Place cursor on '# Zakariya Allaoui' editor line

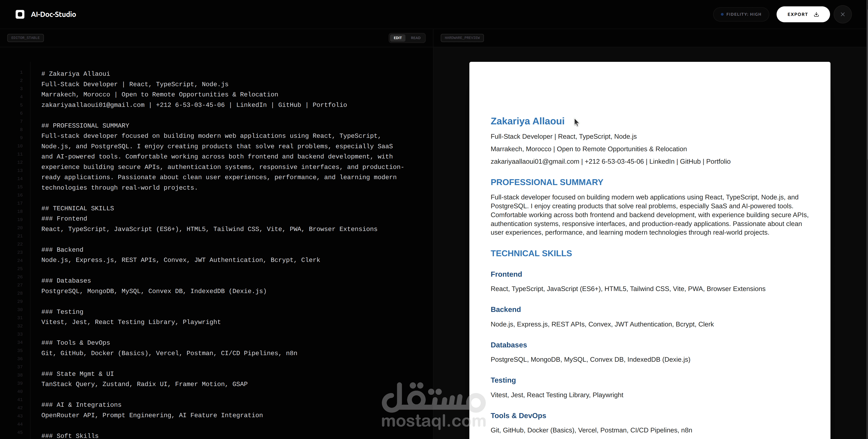[75, 74]
